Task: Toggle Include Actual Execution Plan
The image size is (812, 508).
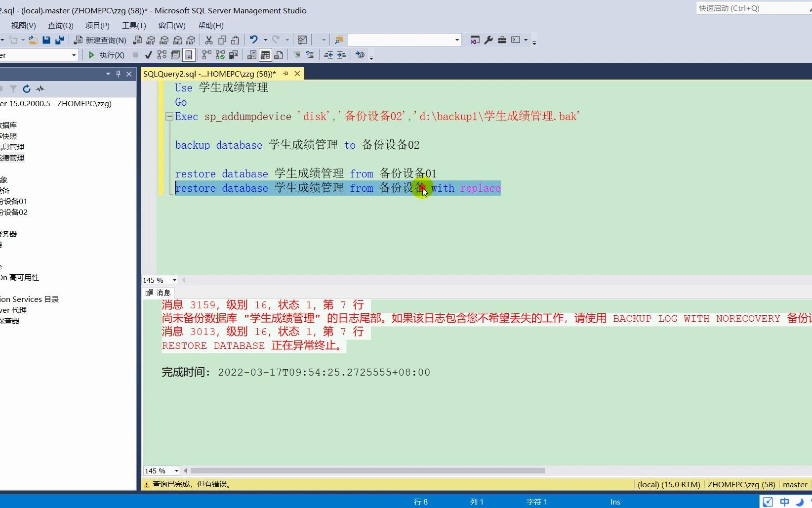Action: (x=206, y=55)
